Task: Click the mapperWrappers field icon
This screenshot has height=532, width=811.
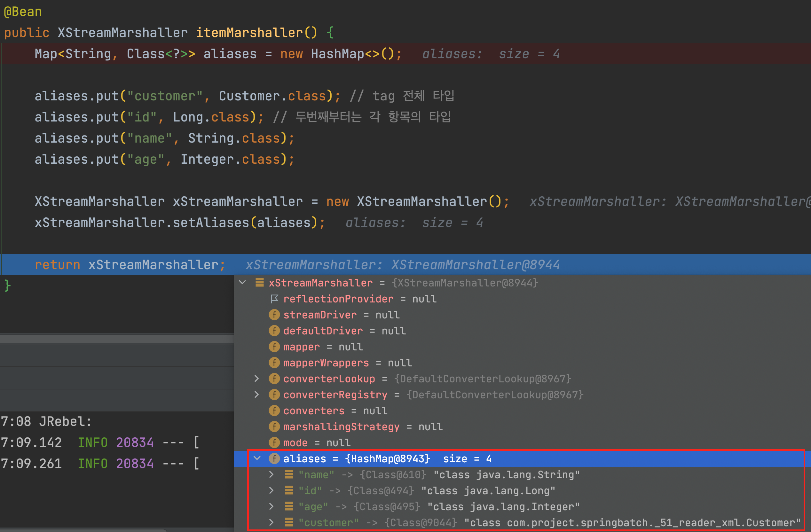Action: coord(274,363)
